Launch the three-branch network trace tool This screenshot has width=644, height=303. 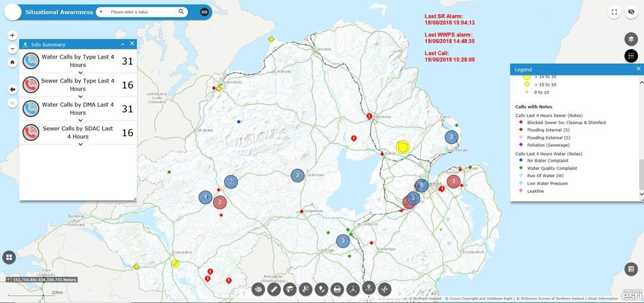point(353,289)
